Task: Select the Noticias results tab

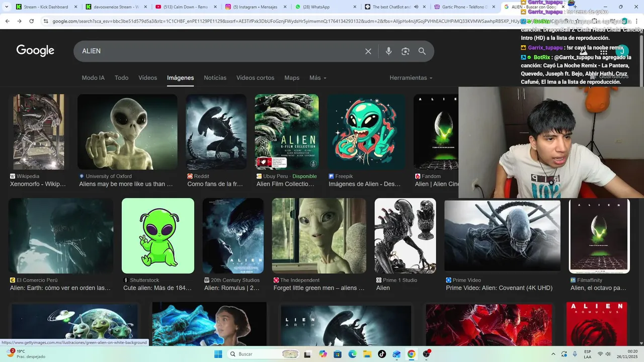Action: coord(215,78)
